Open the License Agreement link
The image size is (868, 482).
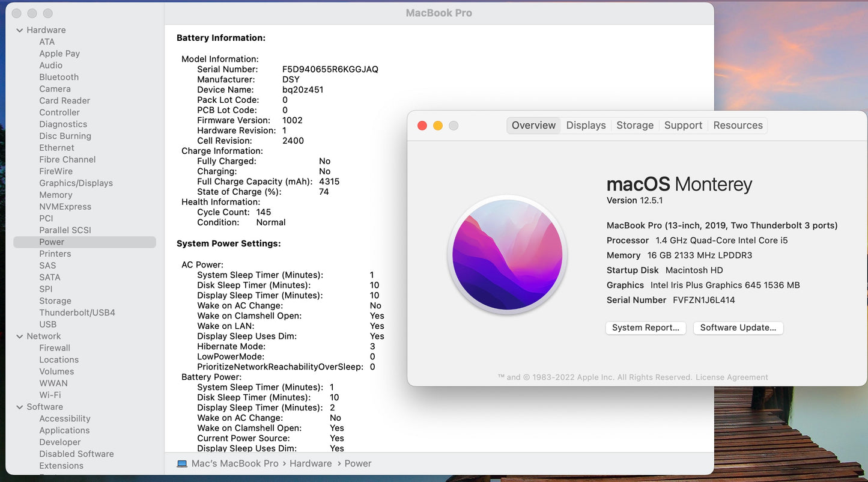[732, 377]
